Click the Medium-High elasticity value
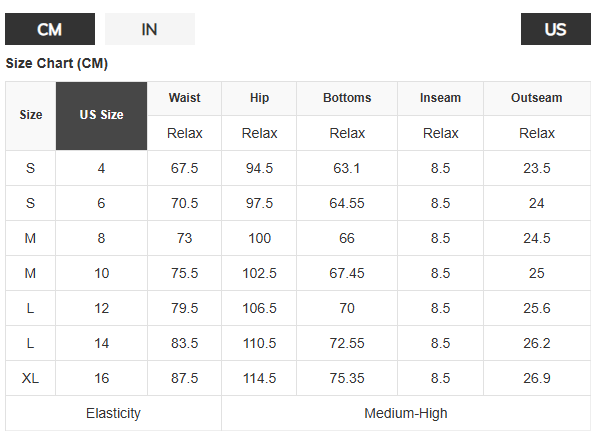This screenshot has width=603, height=442. (x=406, y=413)
